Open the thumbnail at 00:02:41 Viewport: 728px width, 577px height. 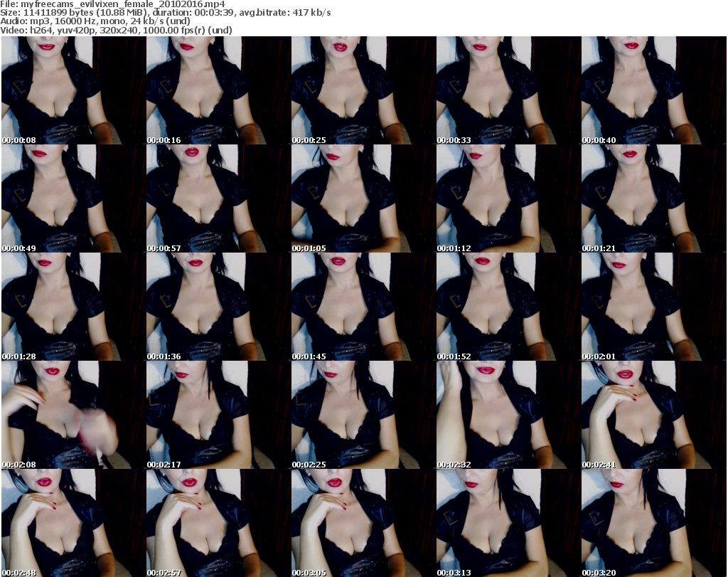click(x=653, y=415)
